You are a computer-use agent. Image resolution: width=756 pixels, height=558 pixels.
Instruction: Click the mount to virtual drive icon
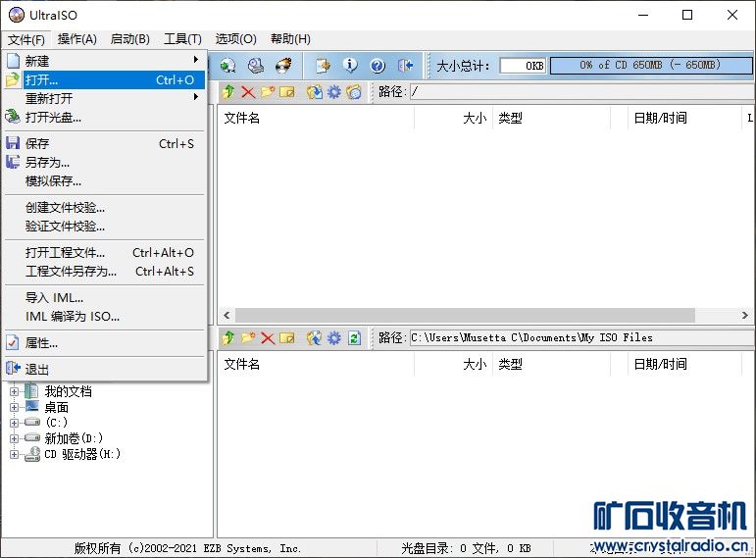(x=256, y=66)
